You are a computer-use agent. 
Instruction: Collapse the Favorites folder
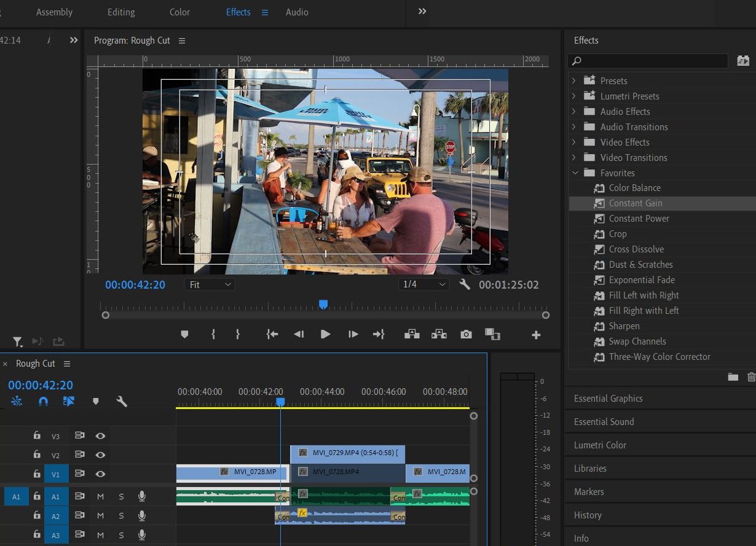click(x=575, y=173)
